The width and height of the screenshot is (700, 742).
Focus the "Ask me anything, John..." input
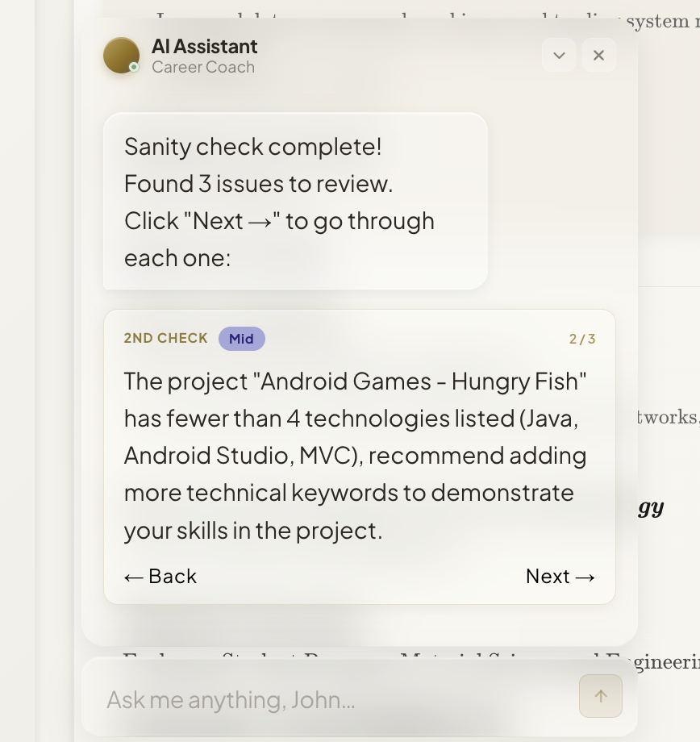tap(331, 699)
